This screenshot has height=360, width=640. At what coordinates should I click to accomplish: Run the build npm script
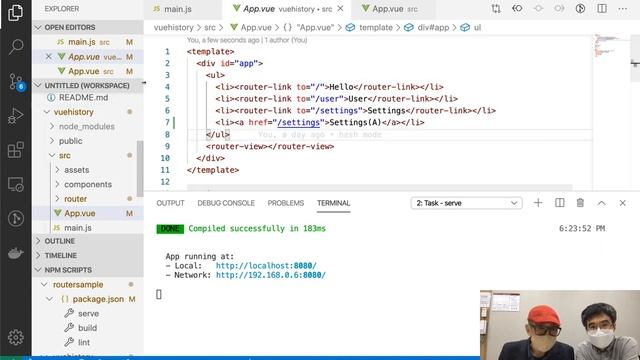87,328
